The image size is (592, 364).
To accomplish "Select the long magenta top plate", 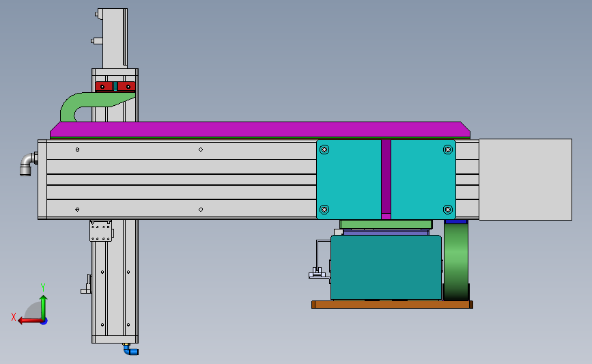I will [259, 130].
